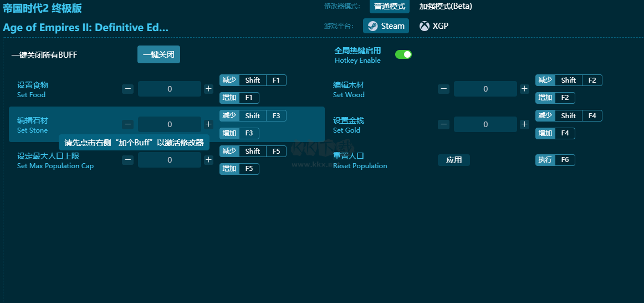The image size is (644, 303).
Task: Click the 帝国时代2 终极版 title
Action: pos(42,8)
